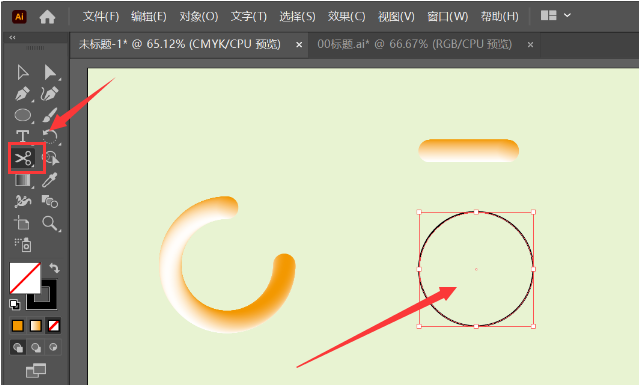Change the screen mode
639x385 pixels.
[x=36, y=370]
